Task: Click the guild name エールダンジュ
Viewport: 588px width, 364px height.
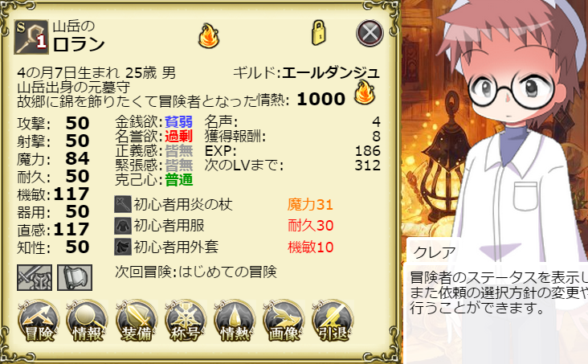Action: (331, 73)
